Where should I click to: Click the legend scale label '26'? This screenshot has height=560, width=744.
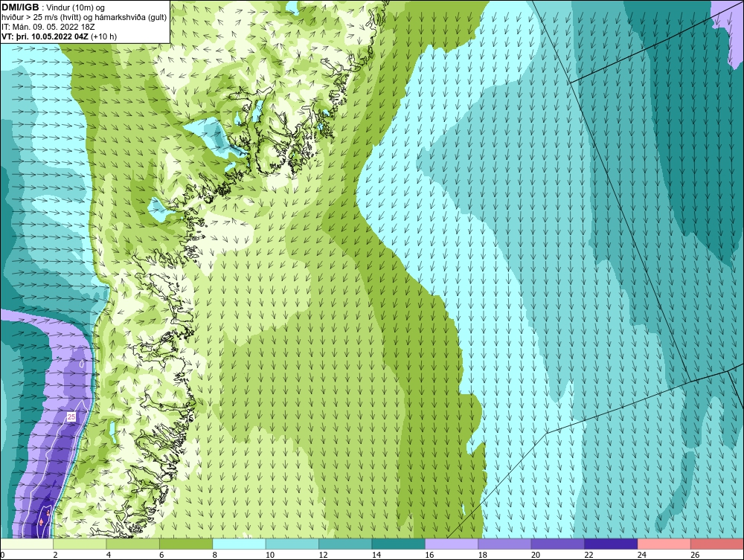(x=695, y=555)
